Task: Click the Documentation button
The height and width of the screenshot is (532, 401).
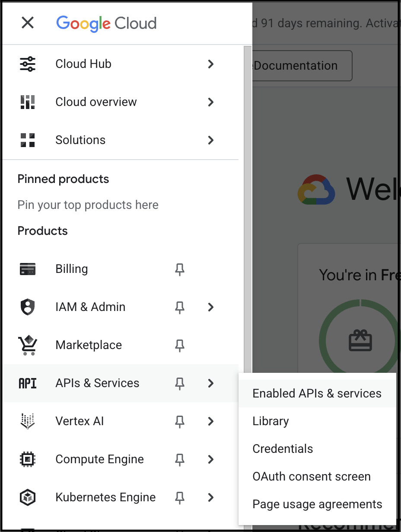Action: click(x=302, y=66)
